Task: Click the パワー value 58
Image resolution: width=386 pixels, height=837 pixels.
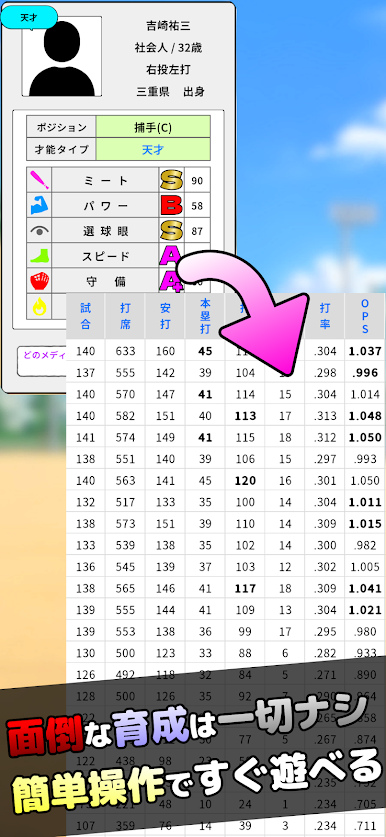Action: click(197, 206)
